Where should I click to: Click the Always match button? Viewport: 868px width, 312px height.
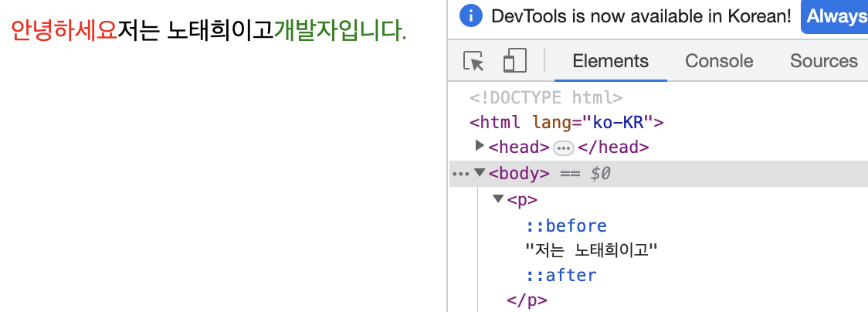(834, 16)
